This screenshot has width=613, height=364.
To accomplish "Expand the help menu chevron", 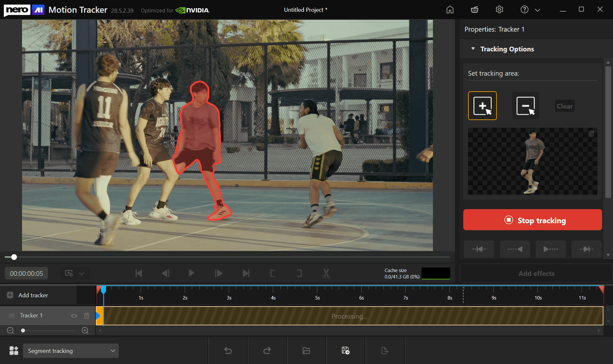I will click(538, 10).
